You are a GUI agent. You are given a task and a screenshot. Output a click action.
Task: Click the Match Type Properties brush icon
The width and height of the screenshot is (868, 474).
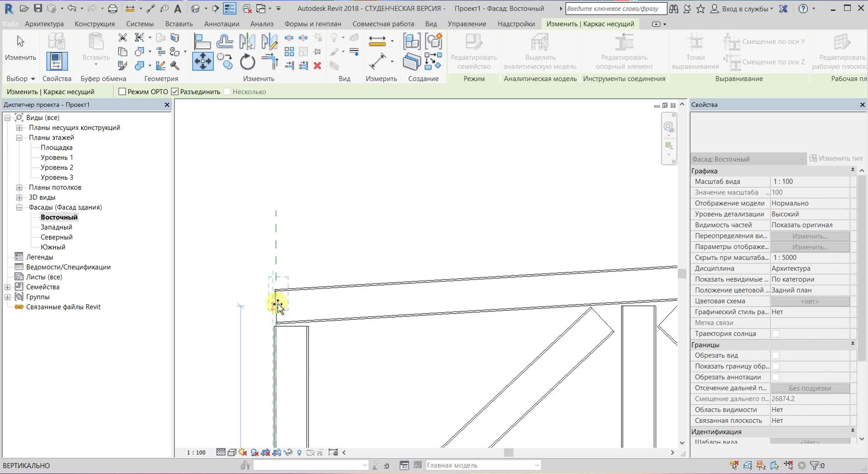(x=122, y=66)
